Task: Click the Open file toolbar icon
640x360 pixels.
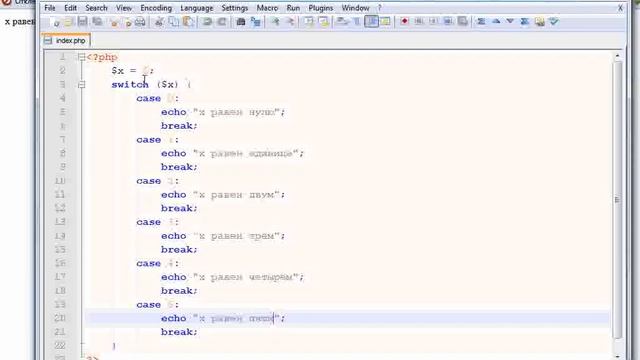Action: click(68, 22)
